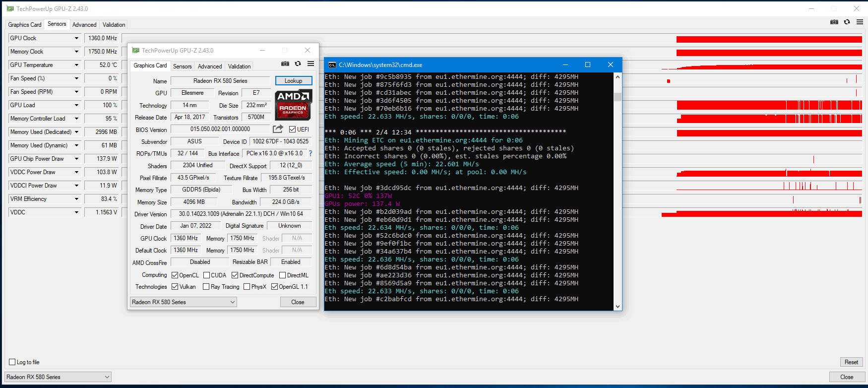The height and width of the screenshot is (388, 868).
Task: Select the Sensors tab in the main window
Action: pyautogui.click(x=57, y=24)
